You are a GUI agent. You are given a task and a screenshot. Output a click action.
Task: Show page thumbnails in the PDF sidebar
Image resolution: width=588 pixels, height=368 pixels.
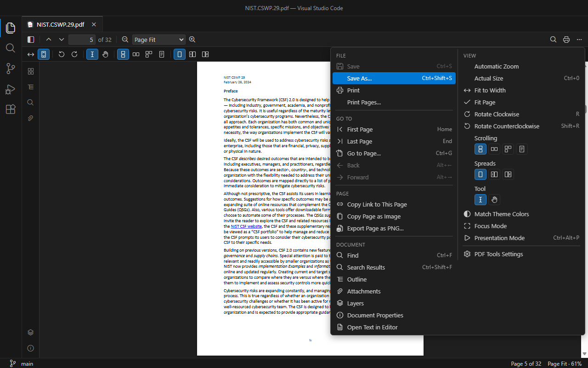(31, 71)
